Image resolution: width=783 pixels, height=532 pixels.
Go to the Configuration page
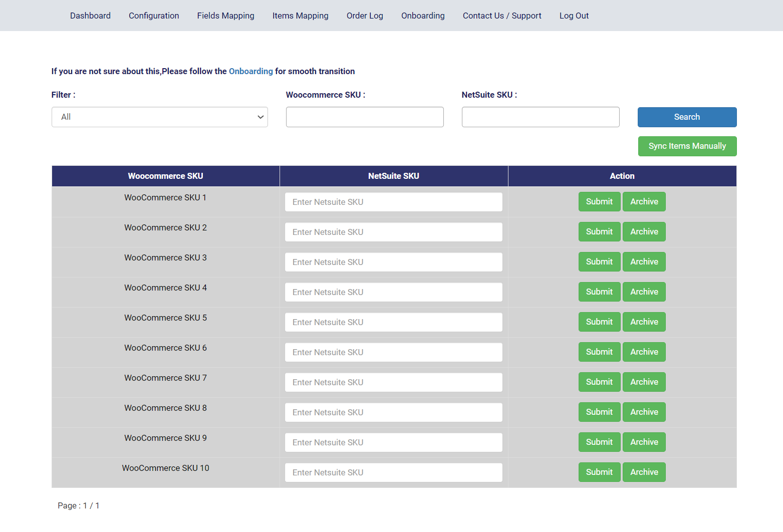[154, 16]
